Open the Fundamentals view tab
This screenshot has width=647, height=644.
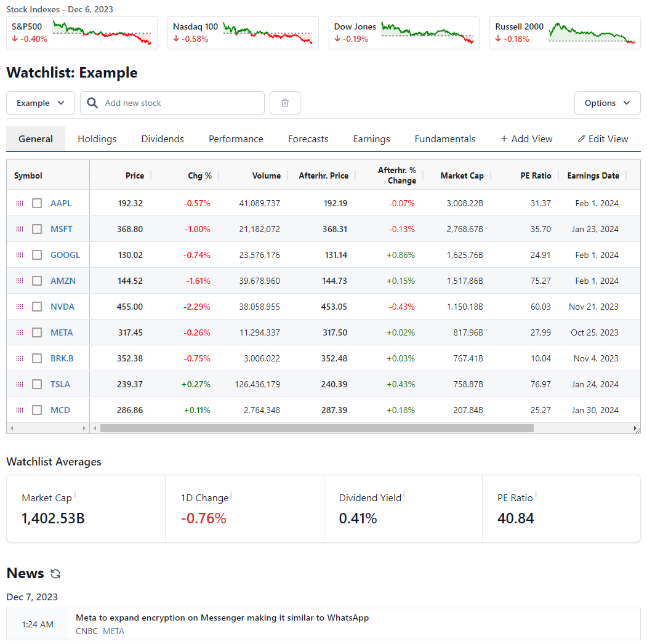(444, 139)
